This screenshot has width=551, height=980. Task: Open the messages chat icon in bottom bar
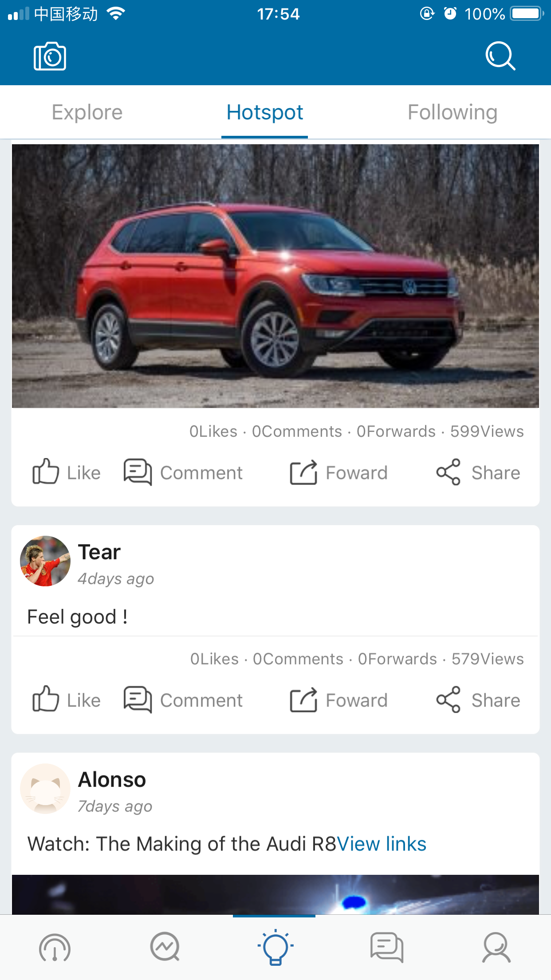[386, 948]
